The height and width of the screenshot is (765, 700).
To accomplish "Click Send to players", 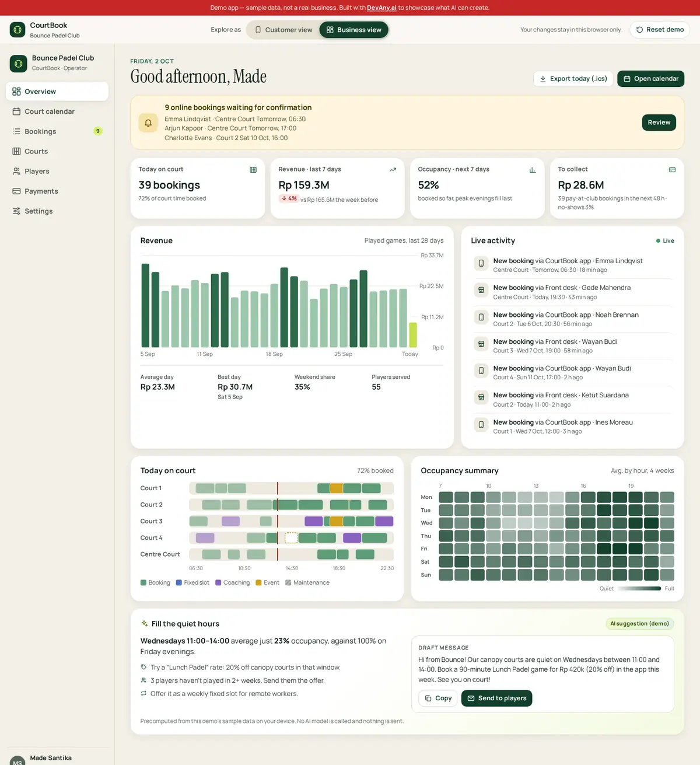I will 497,698.
